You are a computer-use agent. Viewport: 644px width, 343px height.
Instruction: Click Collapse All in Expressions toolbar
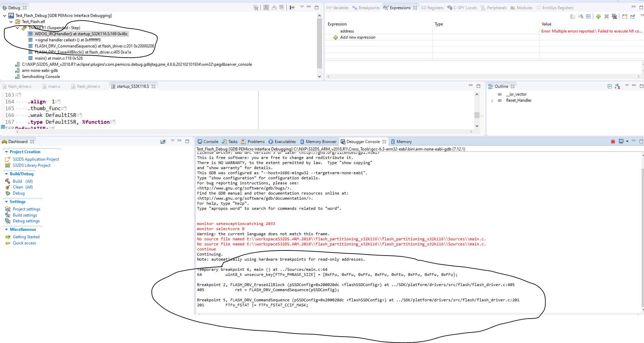pyautogui.click(x=588, y=16)
